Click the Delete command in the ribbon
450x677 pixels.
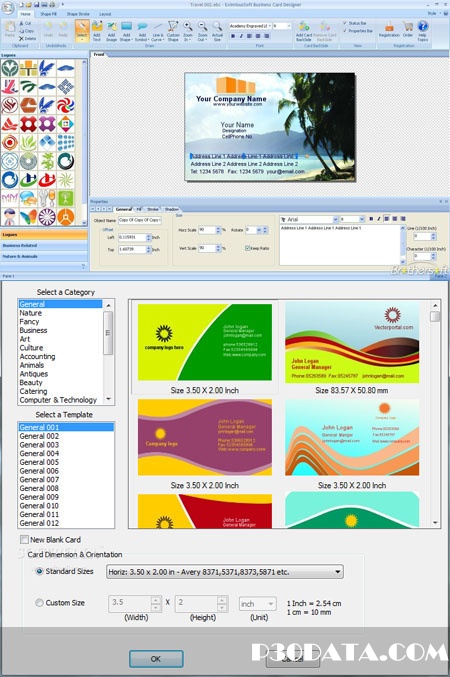tap(27, 38)
